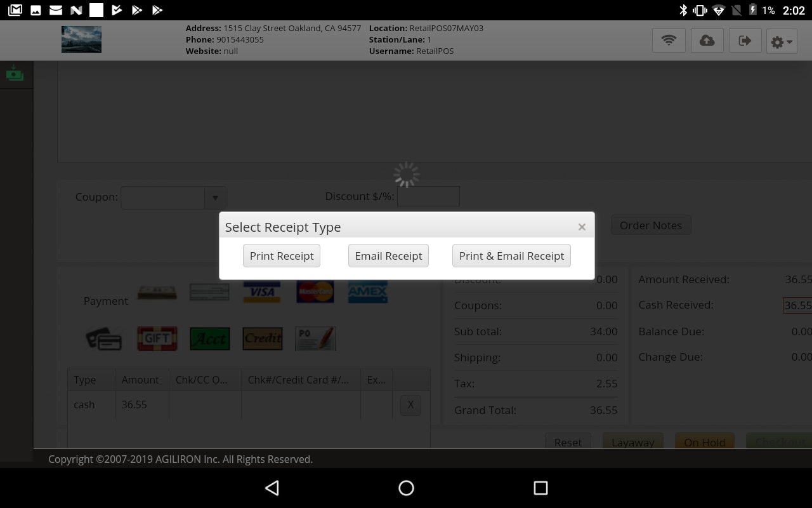This screenshot has width=812, height=508.
Task: Click the Sub total value 34.00
Action: click(x=603, y=331)
